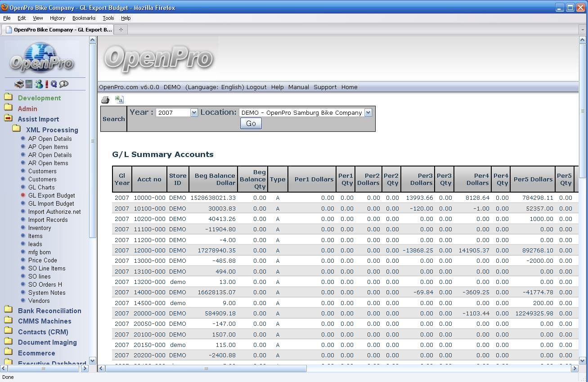Open the History menu in Firefox
The height and width of the screenshot is (382, 588).
tap(58, 18)
